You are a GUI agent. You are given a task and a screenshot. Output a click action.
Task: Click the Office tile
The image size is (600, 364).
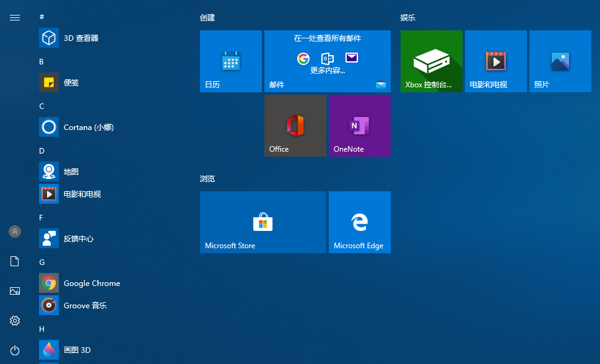pyautogui.click(x=295, y=126)
